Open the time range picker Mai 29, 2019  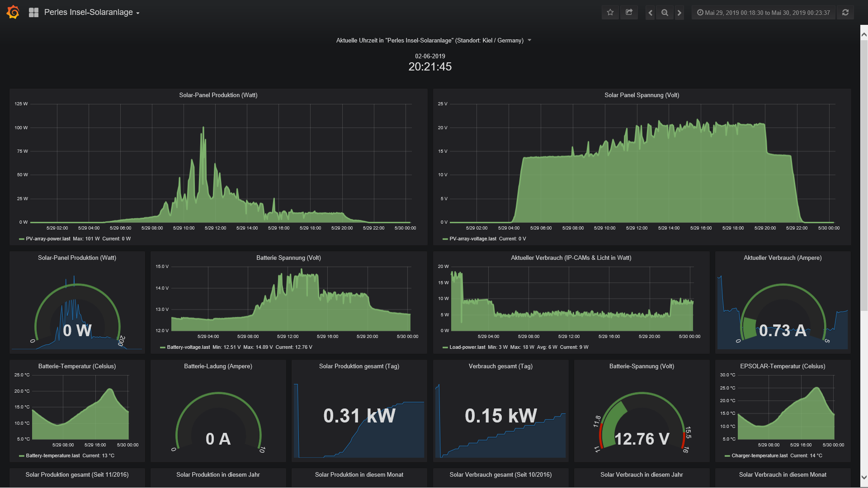[x=764, y=13]
